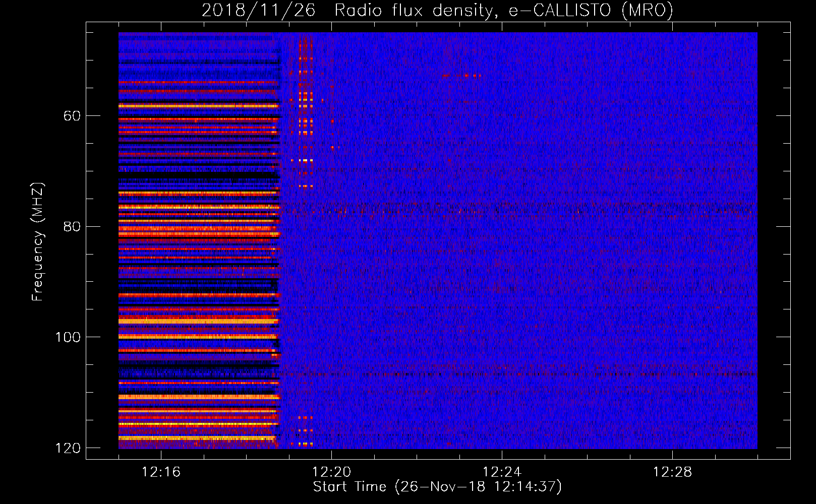
Task: Click the 12:16 time tick label
Action: [161, 472]
